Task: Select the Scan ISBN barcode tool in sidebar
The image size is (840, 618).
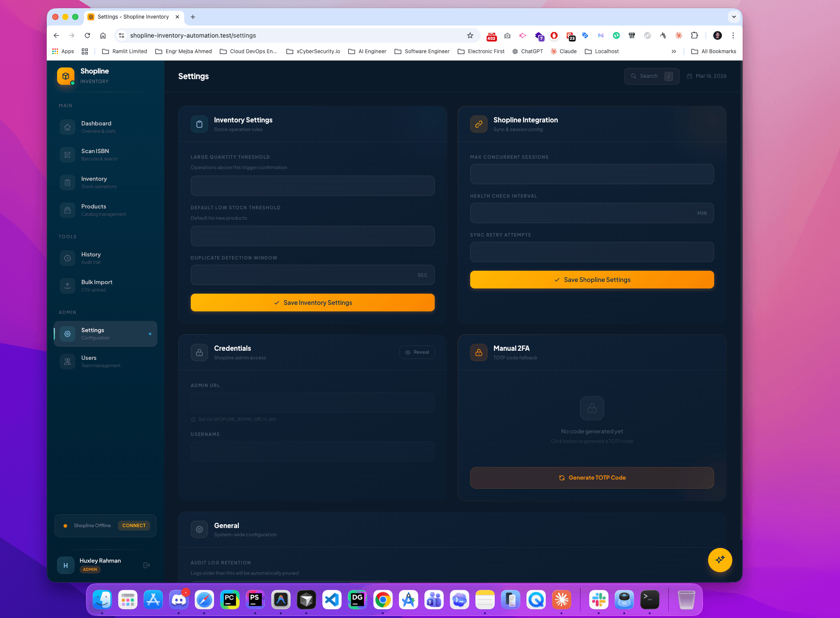Action: click(x=95, y=154)
